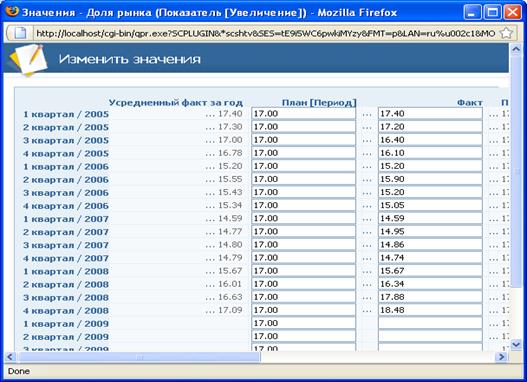This screenshot has width=527, height=382.
Task: Click column header Усредненный факт за год
Action: click(175, 102)
